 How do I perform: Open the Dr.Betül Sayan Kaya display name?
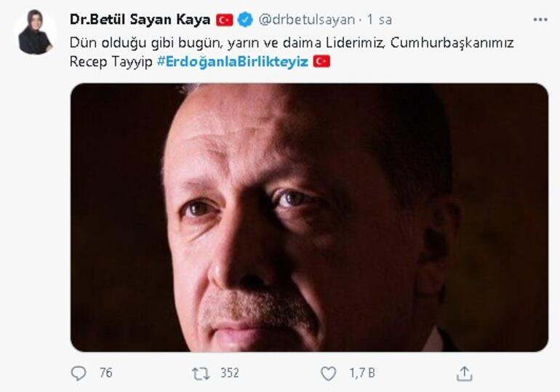[140, 20]
